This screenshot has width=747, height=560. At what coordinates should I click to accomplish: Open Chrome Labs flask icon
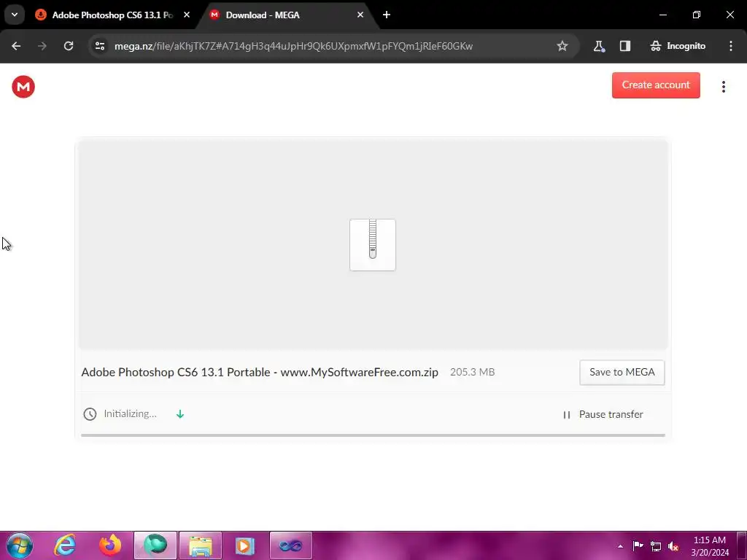599,46
